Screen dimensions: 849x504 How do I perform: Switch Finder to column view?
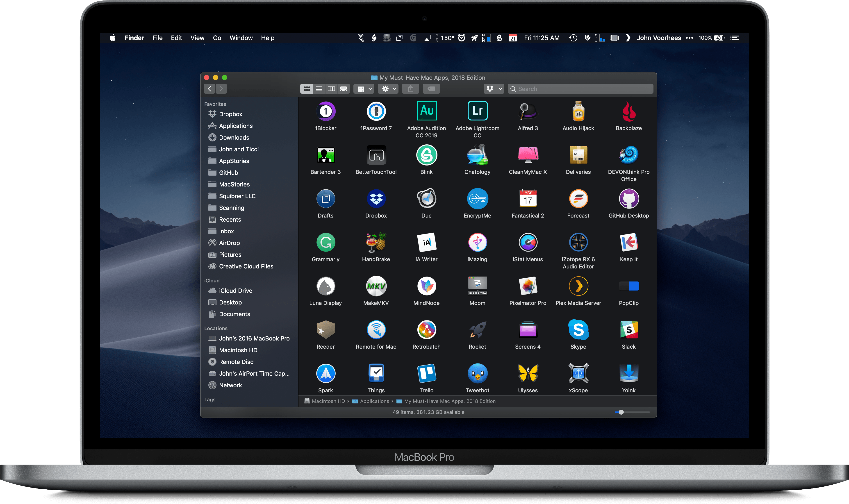pyautogui.click(x=331, y=89)
